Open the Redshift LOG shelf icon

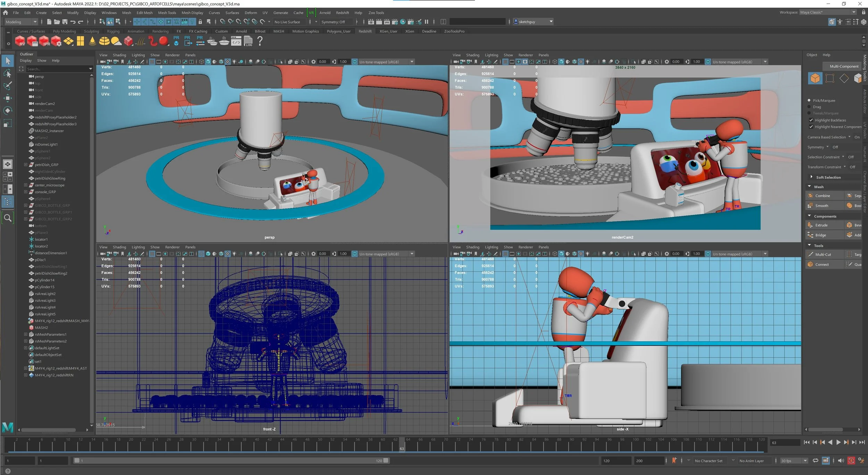coord(248,41)
